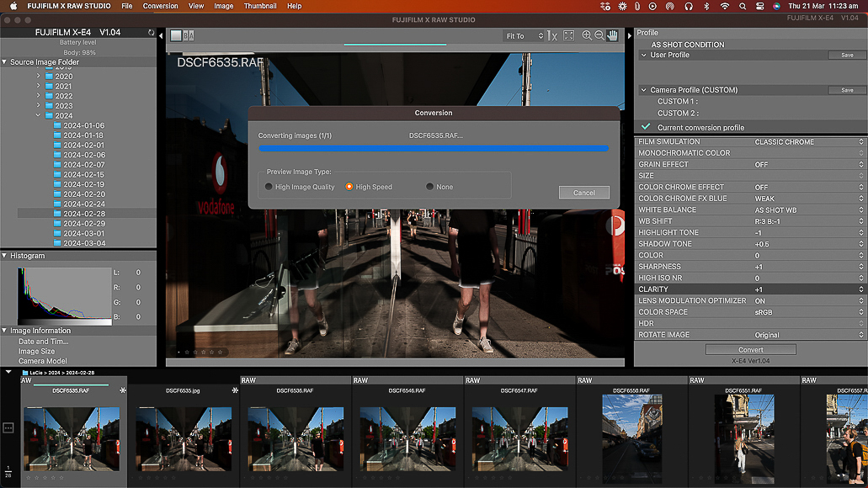Click the asterisk mark on DSCF6535.jpg thumbnail
Screen dimensions: 868x488
pos(235,390)
